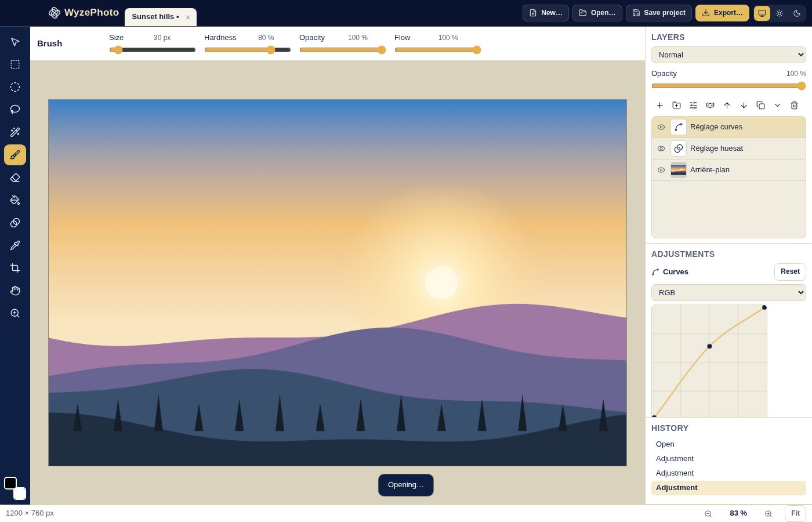Click Save project
The width and height of the screenshot is (812, 522).
coord(659,13)
